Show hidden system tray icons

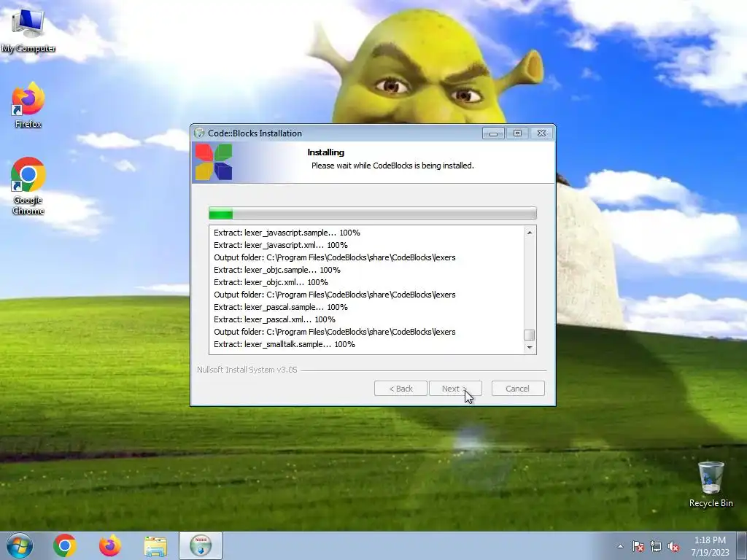620,546
